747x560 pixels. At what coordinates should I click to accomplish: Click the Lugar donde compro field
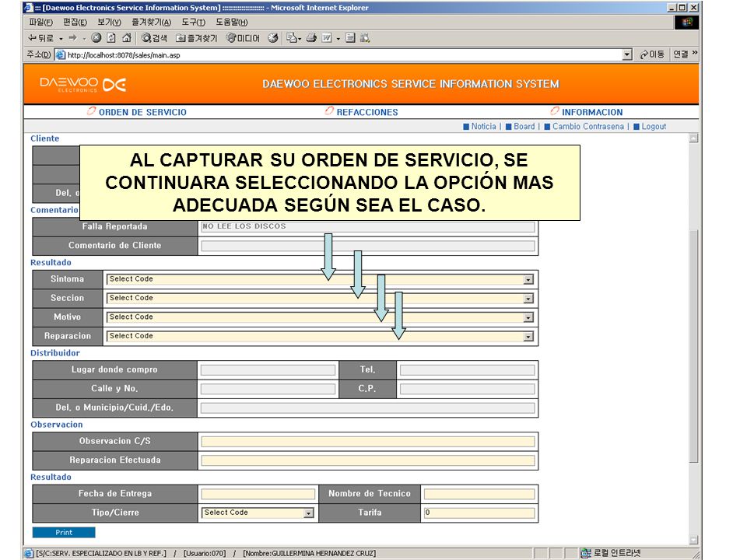(268, 370)
